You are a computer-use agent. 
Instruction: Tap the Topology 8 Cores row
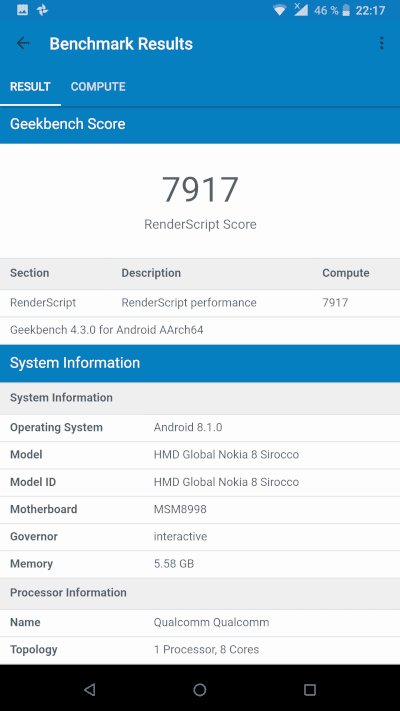200,650
